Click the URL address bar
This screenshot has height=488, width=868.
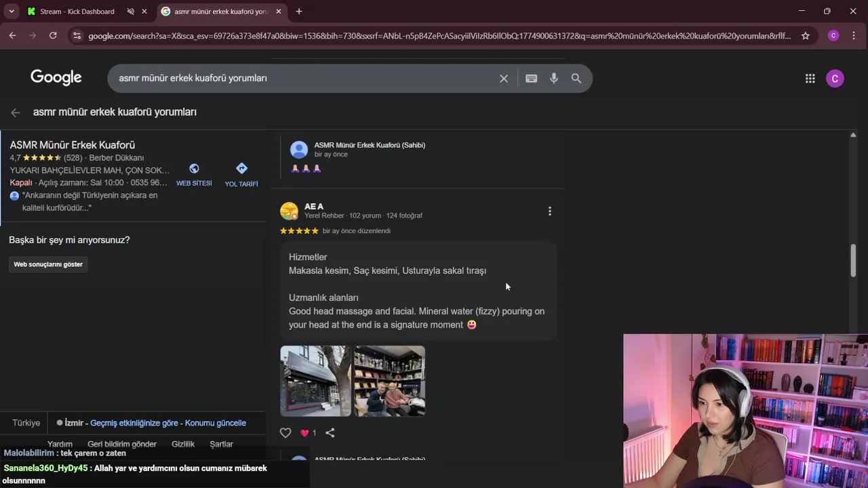click(x=439, y=36)
